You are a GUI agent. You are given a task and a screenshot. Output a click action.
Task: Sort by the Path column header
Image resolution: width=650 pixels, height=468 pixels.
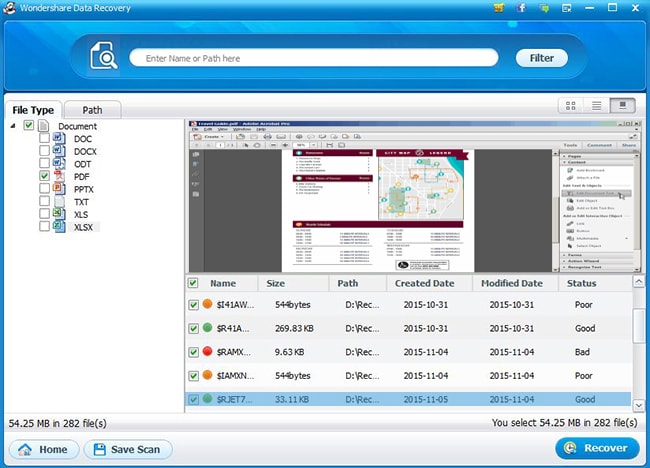click(x=347, y=284)
